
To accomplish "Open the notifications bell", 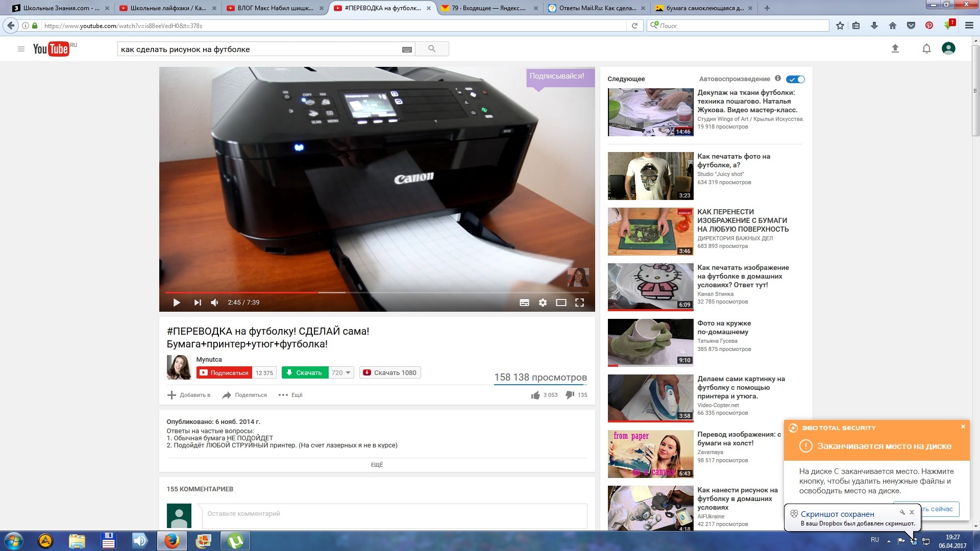I will click(x=926, y=49).
